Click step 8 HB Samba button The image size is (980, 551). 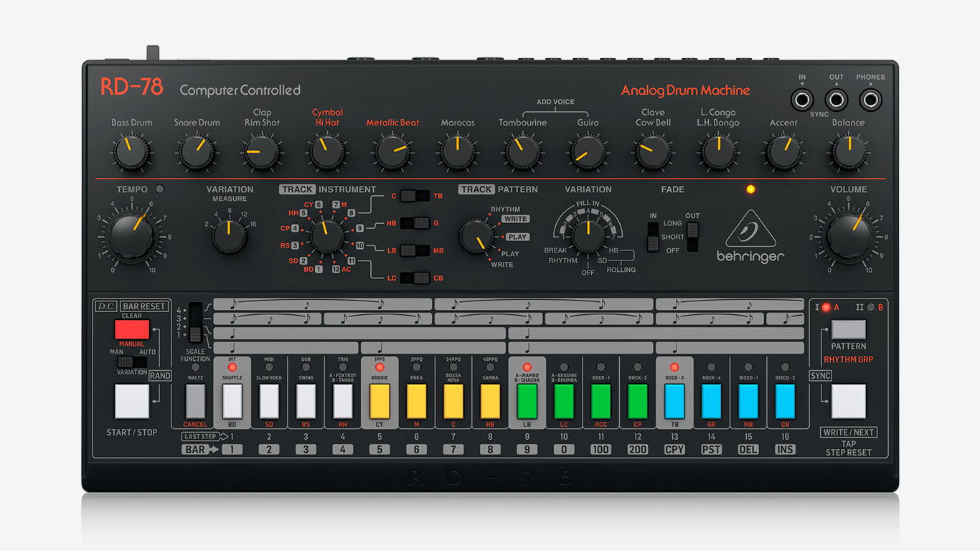pyautogui.click(x=490, y=401)
